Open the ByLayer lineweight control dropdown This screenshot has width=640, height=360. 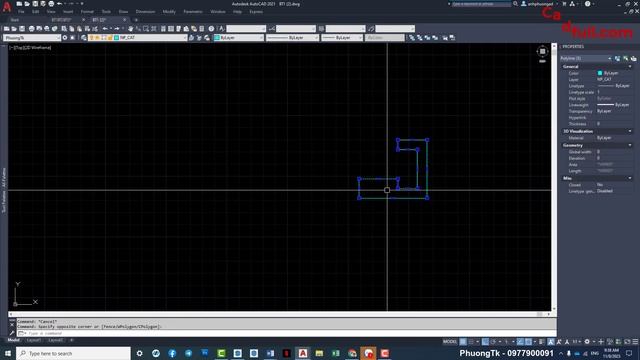point(342,38)
